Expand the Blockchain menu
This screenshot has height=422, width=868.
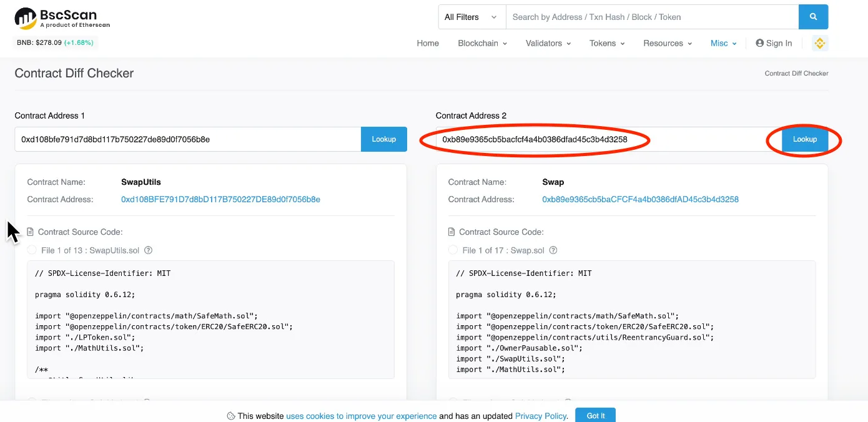[x=482, y=43]
